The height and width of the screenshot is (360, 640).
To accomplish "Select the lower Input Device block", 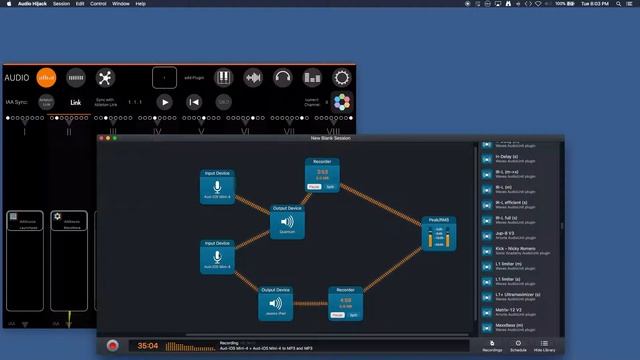I will (x=217, y=257).
